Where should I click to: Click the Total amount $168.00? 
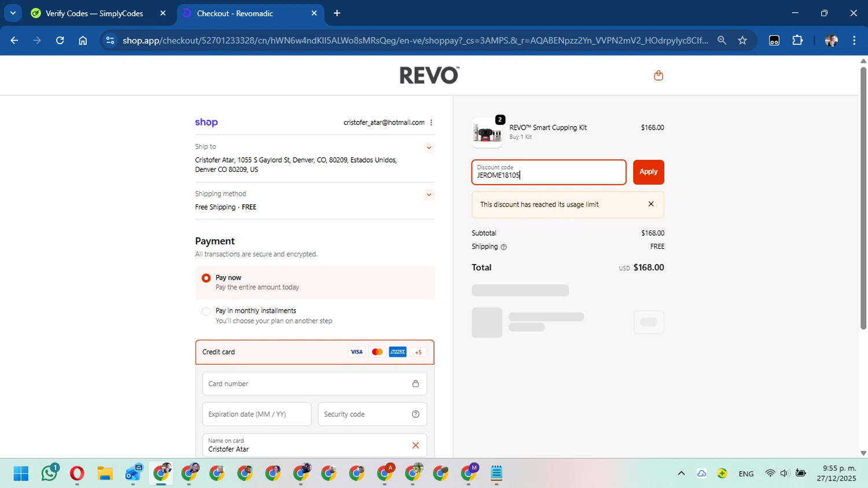(x=649, y=267)
